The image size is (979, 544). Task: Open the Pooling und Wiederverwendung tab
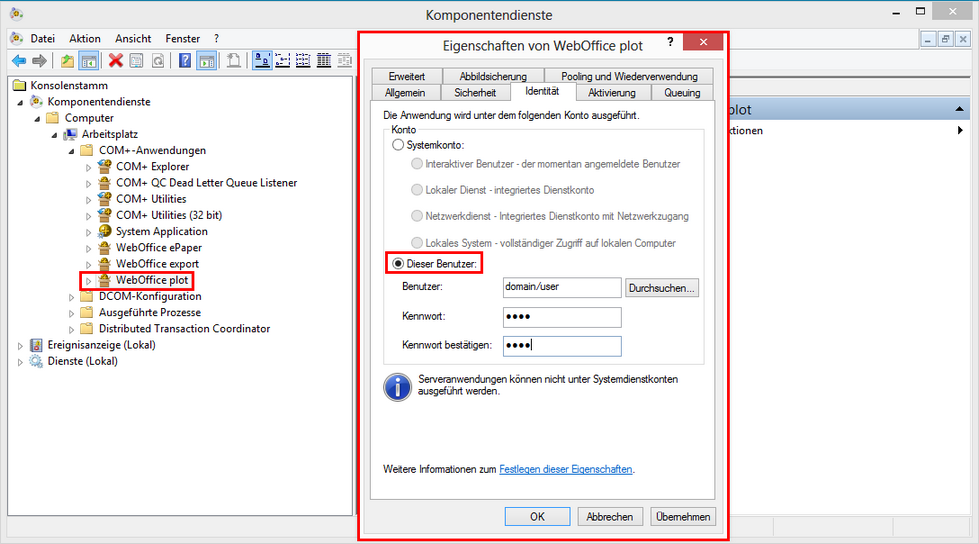[629, 76]
